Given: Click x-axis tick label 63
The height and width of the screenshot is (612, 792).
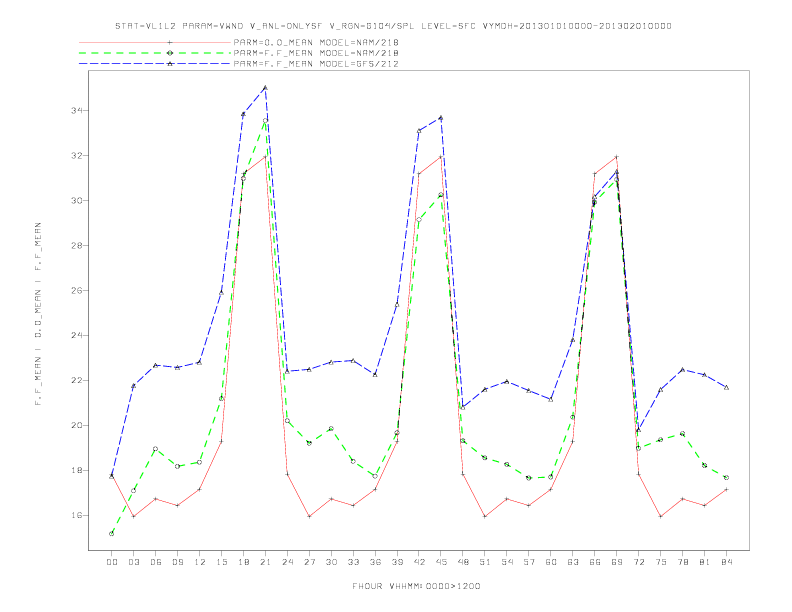Looking at the screenshot, I should 573,562.
